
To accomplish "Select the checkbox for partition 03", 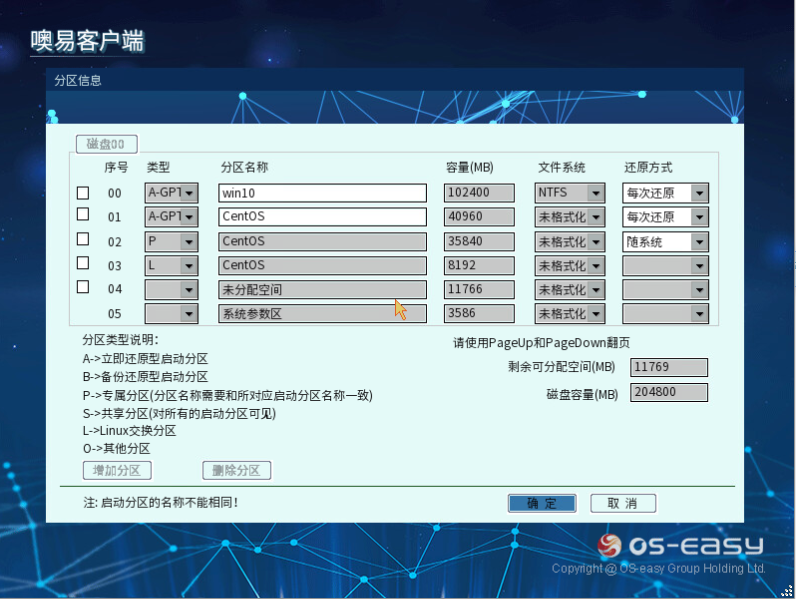I will coord(83,264).
